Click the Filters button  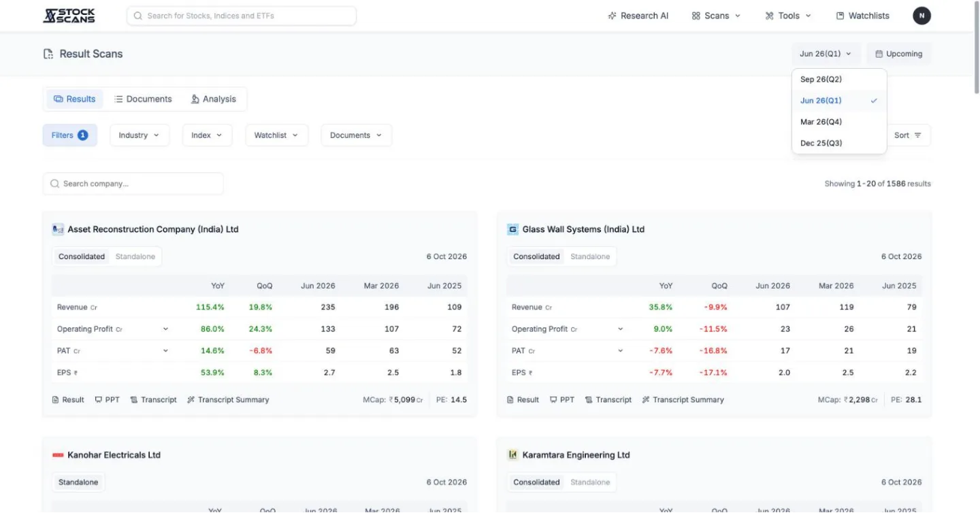69,135
